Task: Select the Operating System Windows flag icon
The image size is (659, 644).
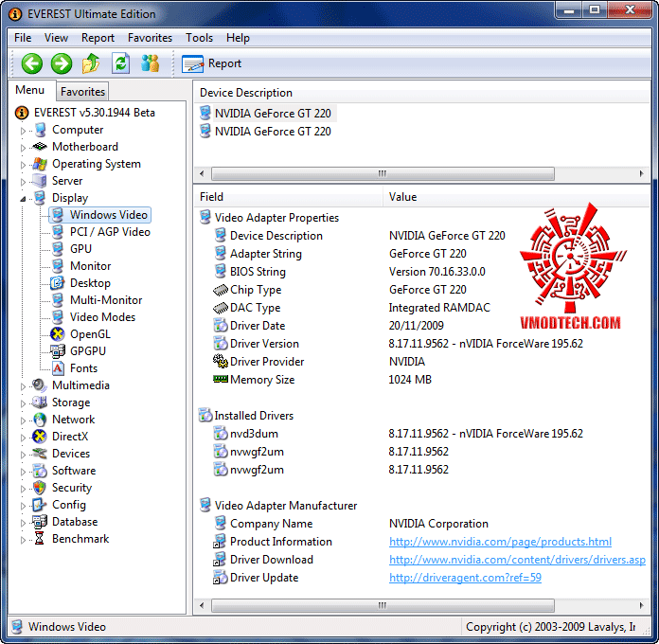Action: click(40, 164)
